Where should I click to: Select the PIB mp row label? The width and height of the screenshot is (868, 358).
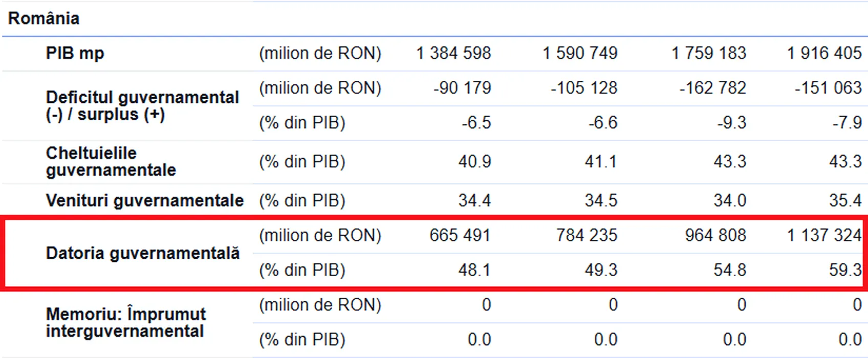click(75, 53)
